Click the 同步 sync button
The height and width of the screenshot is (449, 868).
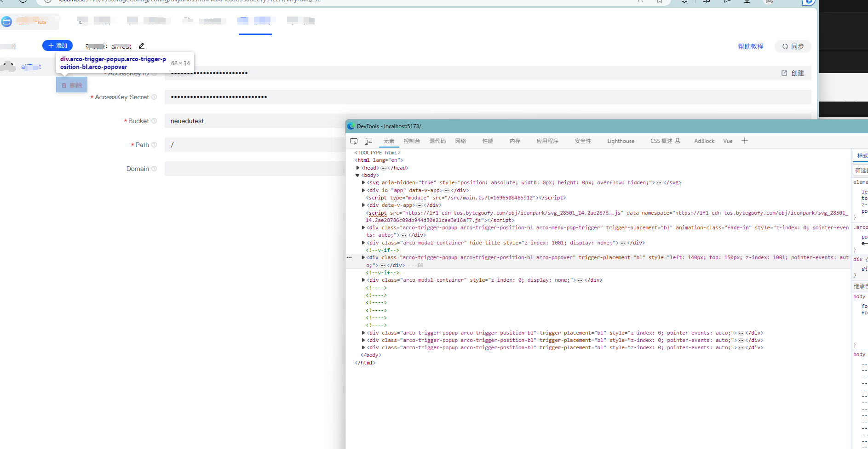(793, 46)
